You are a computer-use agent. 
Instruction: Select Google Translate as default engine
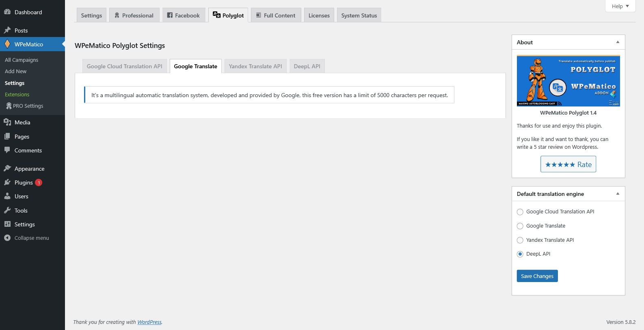pos(520,226)
